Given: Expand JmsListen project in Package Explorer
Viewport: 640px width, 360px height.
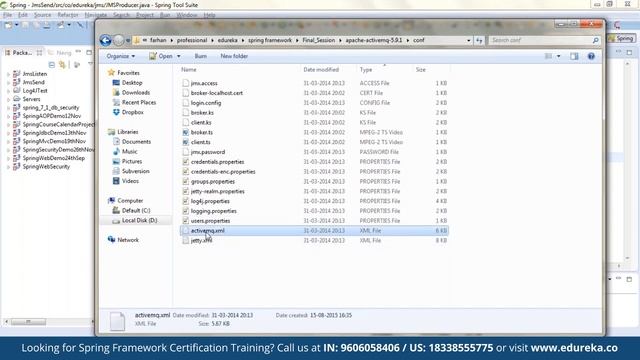Looking at the screenshot, I should (8, 74).
